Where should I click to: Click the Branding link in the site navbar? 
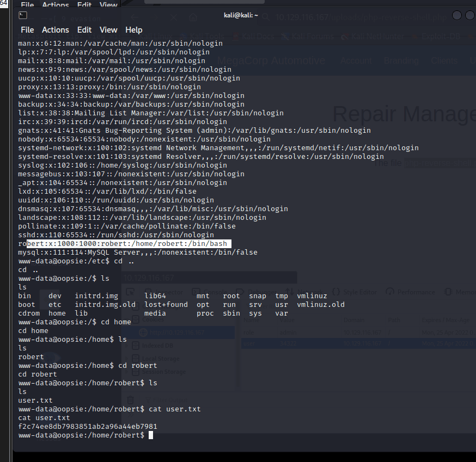pyautogui.click(x=401, y=61)
